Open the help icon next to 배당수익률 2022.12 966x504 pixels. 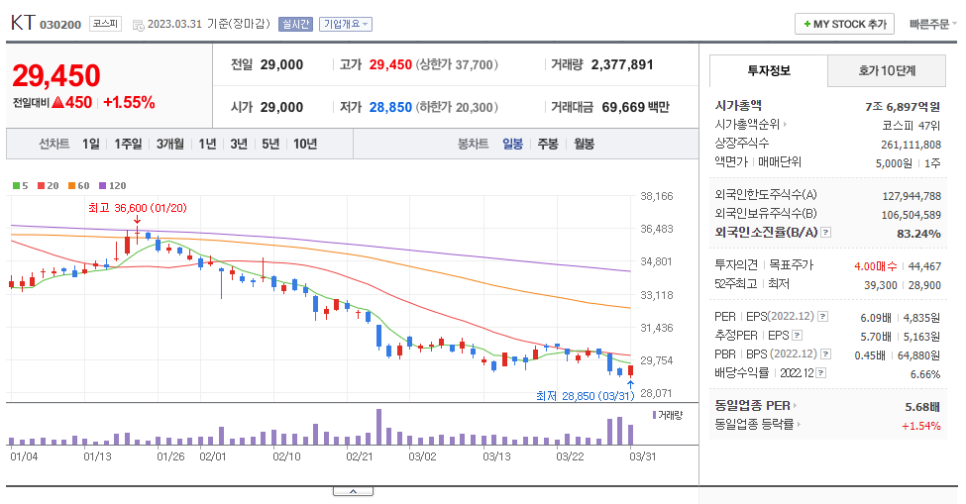click(x=821, y=373)
